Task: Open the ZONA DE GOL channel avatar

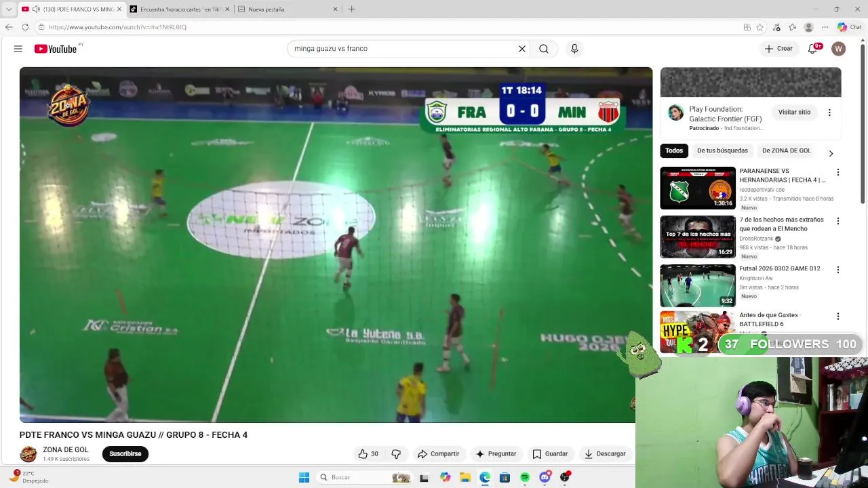Action: tap(28, 454)
